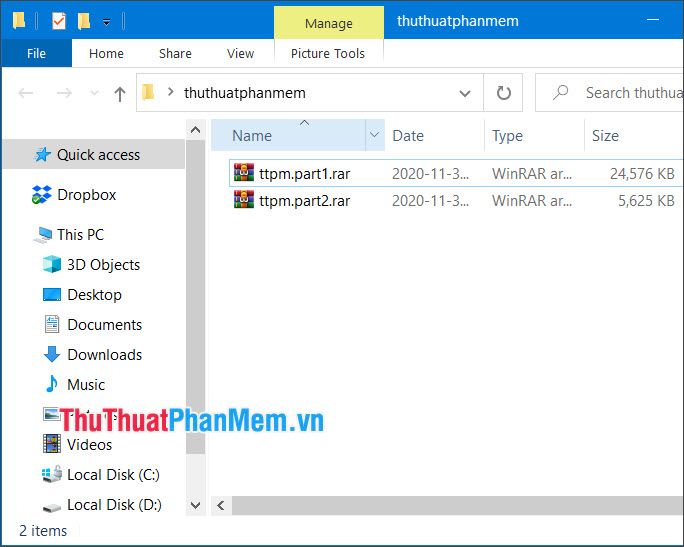The height and width of the screenshot is (547, 684).
Task: Click the 24,576 KB size cell
Action: coord(642,174)
